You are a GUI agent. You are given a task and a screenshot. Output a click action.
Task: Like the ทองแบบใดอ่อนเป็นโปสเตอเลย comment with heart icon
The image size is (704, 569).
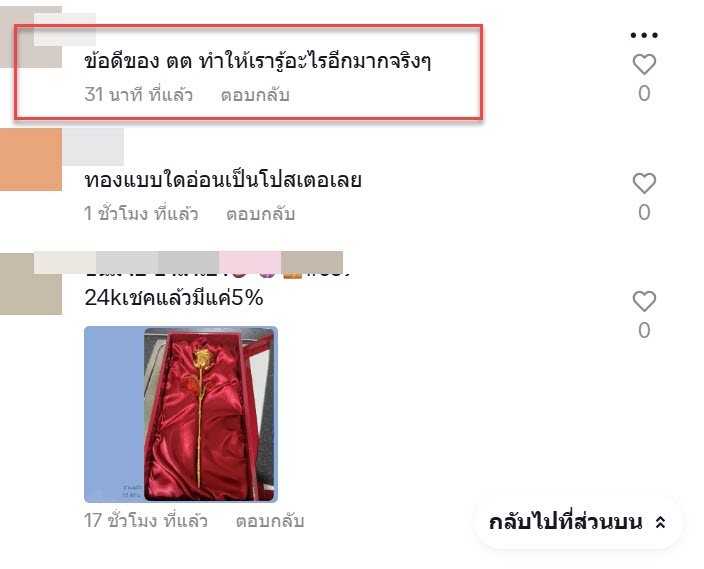pos(644,183)
